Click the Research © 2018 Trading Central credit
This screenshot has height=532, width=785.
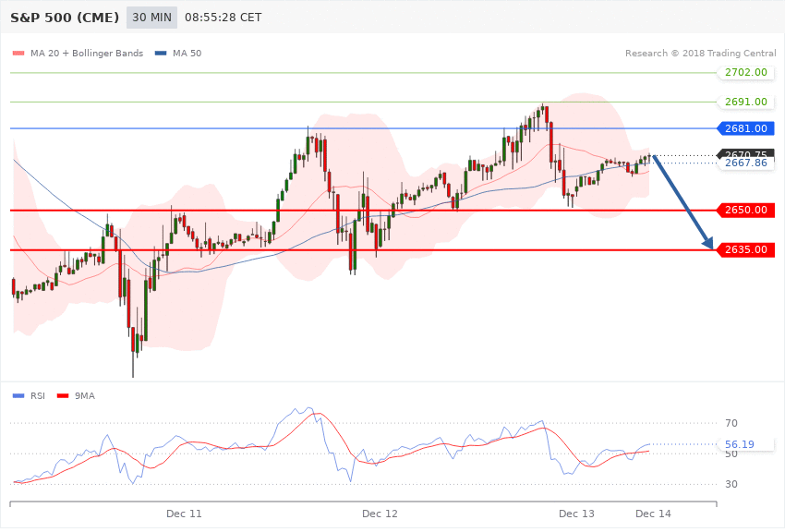[x=700, y=53]
